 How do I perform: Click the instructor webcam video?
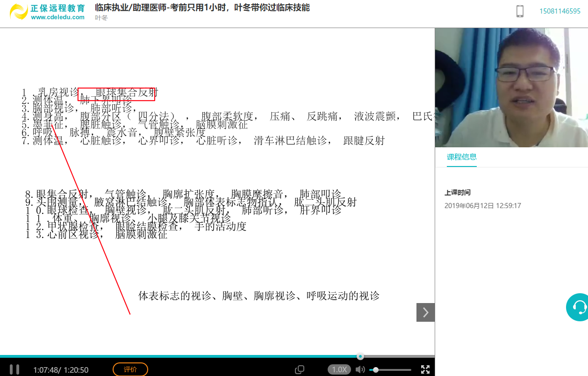(x=511, y=87)
